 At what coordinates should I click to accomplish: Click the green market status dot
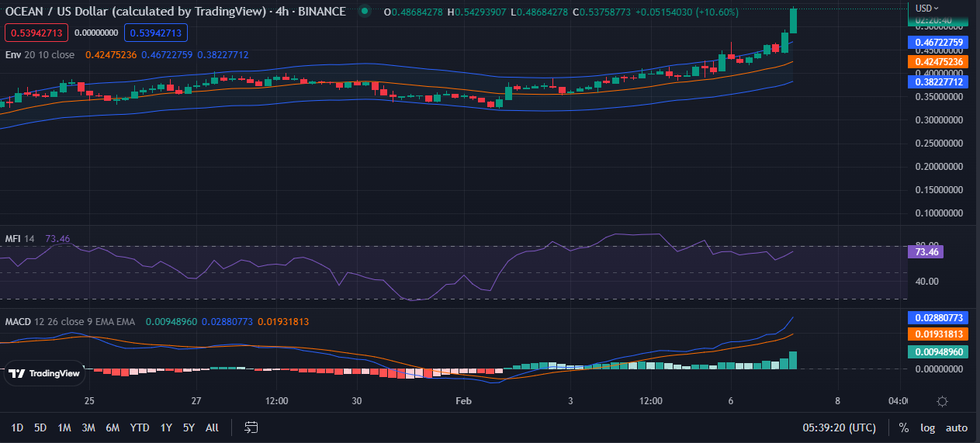[x=365, y=12]
